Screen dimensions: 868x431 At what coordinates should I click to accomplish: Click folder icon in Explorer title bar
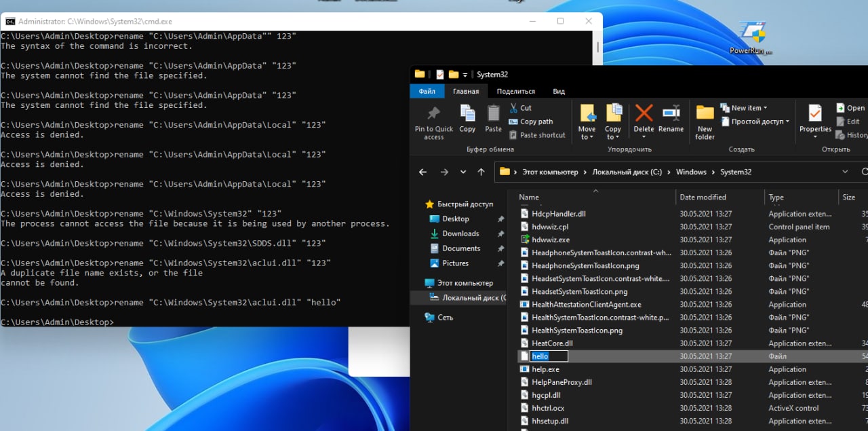pos(420,74)
